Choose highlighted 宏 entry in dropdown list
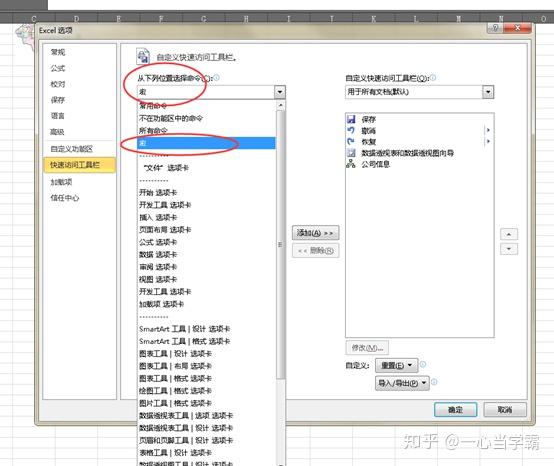Viewport: 554px width, 466px height. tap(206, 143)
